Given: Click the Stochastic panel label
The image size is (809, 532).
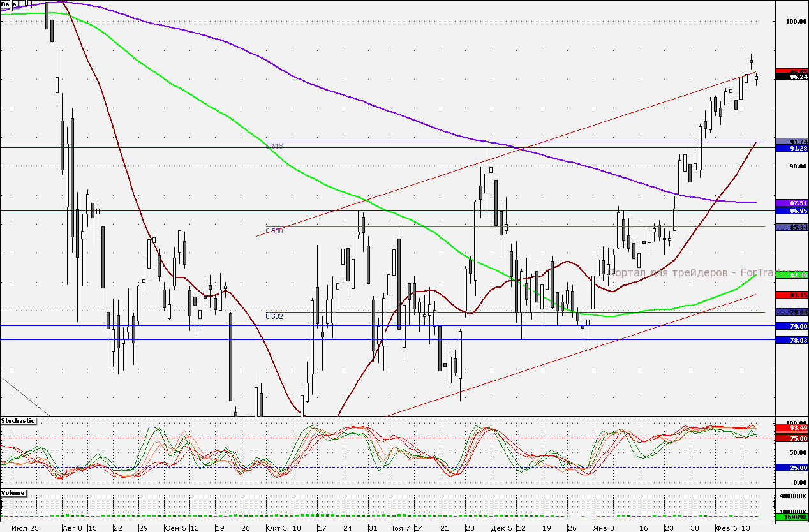Looking at the screenshot, I should pyautogui.click(x=19, y=421).
